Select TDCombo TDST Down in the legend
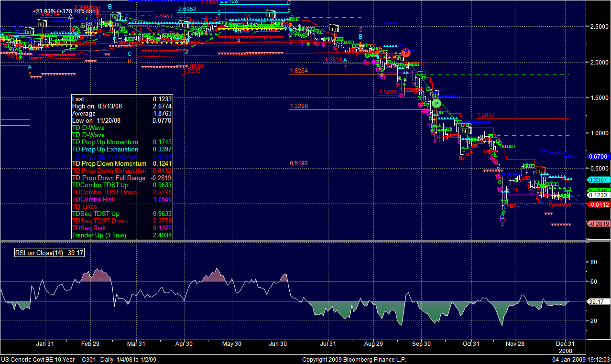This screenshot has height=364, width=611. pyautogui.click(x=121, y=192)
